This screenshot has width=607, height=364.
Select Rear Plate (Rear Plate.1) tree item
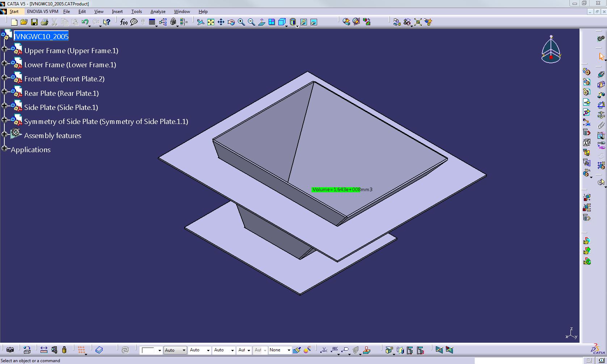click(x=61, y=93)
